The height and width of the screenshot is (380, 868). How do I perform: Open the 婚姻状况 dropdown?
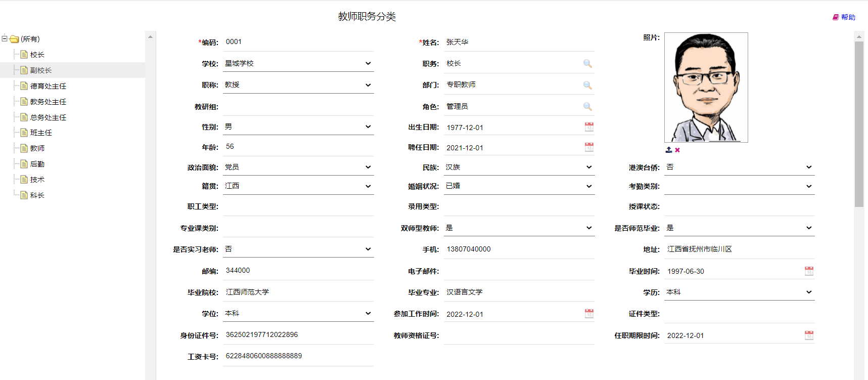[x=519, y=186]
